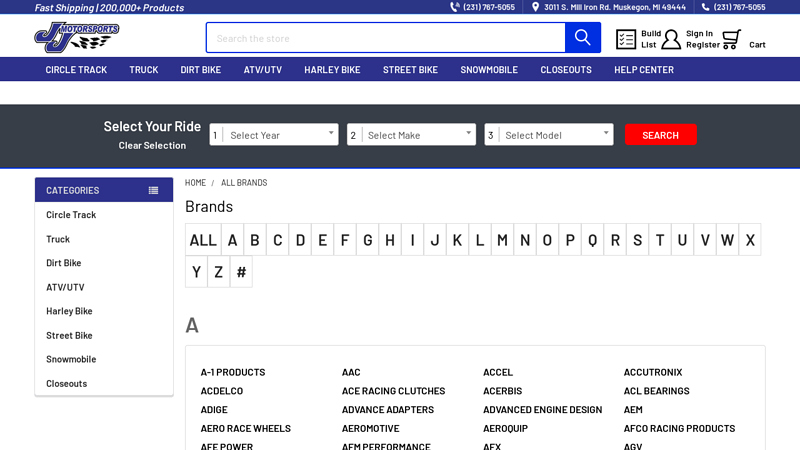Open the Snowmobile nav menu
The image size is (800, 450).
tap(489, 69)
